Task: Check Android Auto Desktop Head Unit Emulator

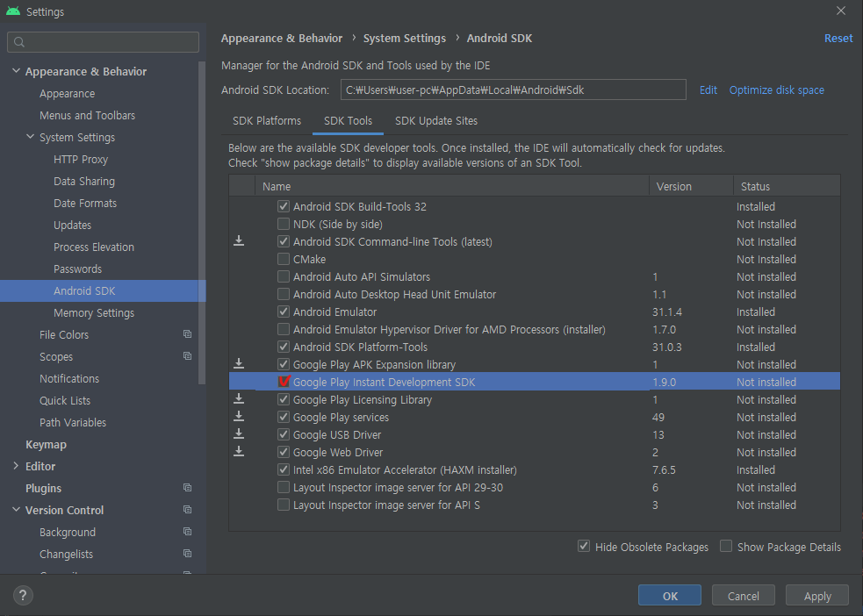Action: click(284, 294)
